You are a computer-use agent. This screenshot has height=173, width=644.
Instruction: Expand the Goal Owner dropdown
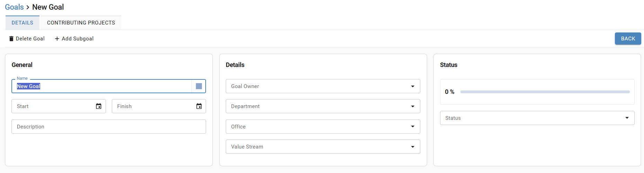coord(323,86)
